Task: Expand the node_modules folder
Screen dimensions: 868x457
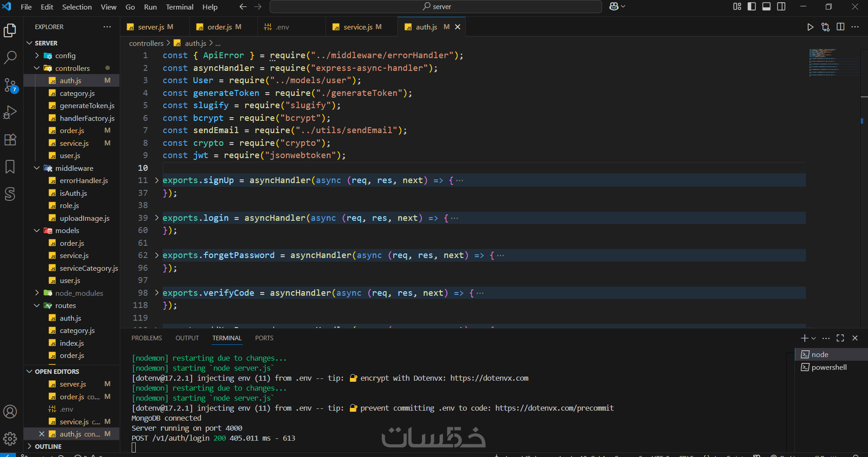Action: click(79, 293)
